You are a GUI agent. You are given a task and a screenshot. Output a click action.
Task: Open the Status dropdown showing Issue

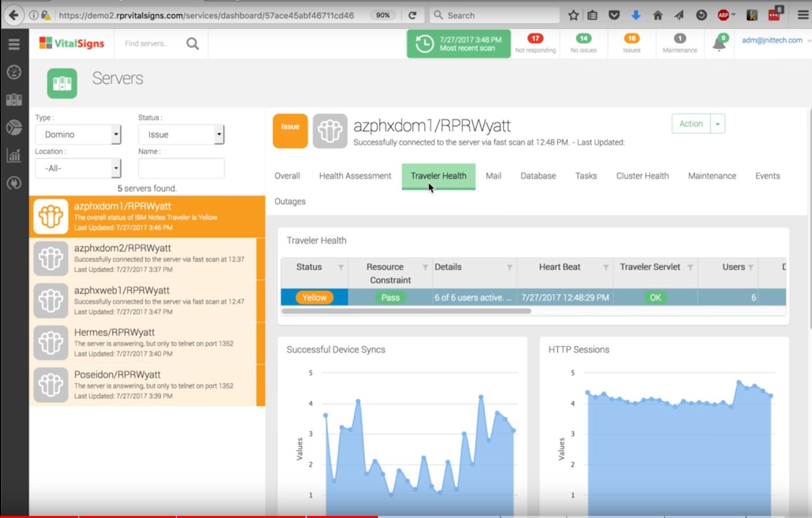181,134
